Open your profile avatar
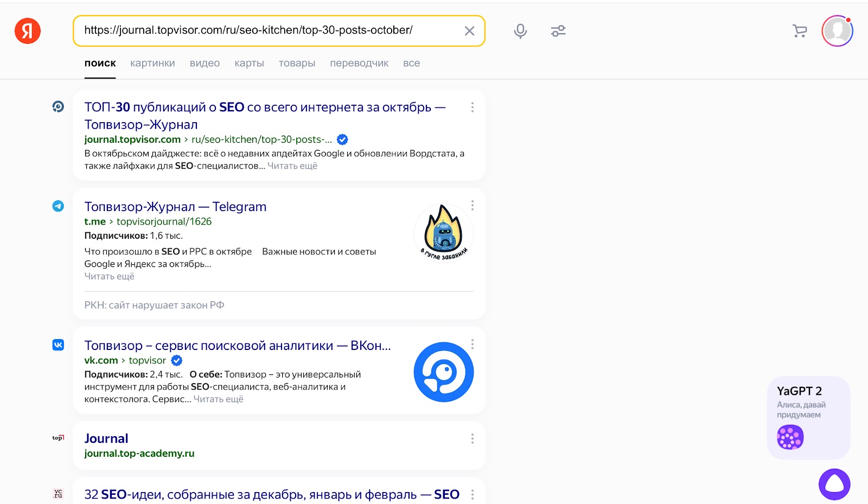Screen dimensions: 868x504 (837, 31)
